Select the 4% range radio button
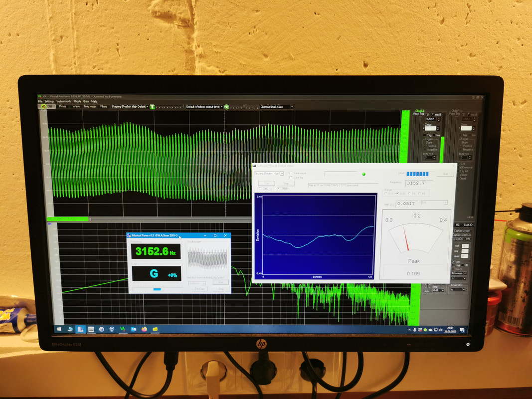The height and width of the screenshot is (399, 532). click(419, 194)
